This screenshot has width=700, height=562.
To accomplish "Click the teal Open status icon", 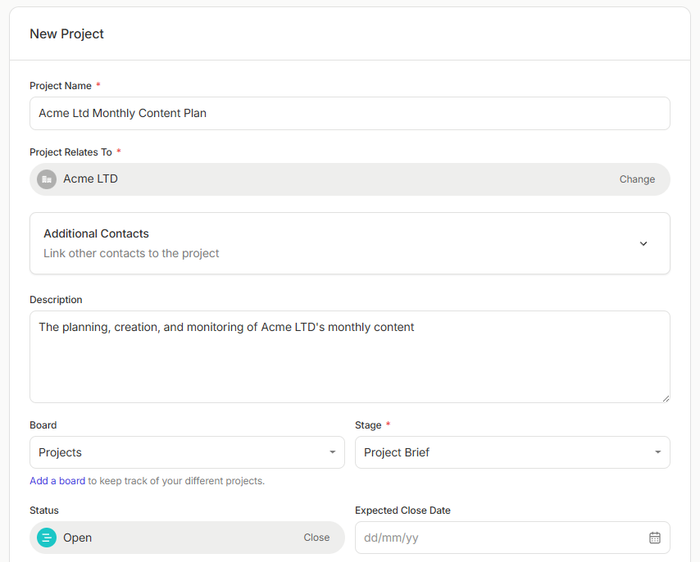I will (x=47, y=537).
